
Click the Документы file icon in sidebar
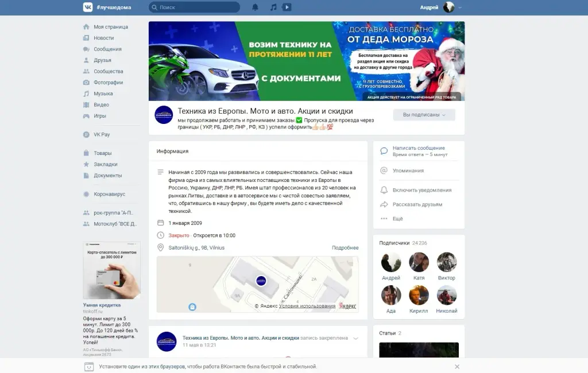point(86,176)
